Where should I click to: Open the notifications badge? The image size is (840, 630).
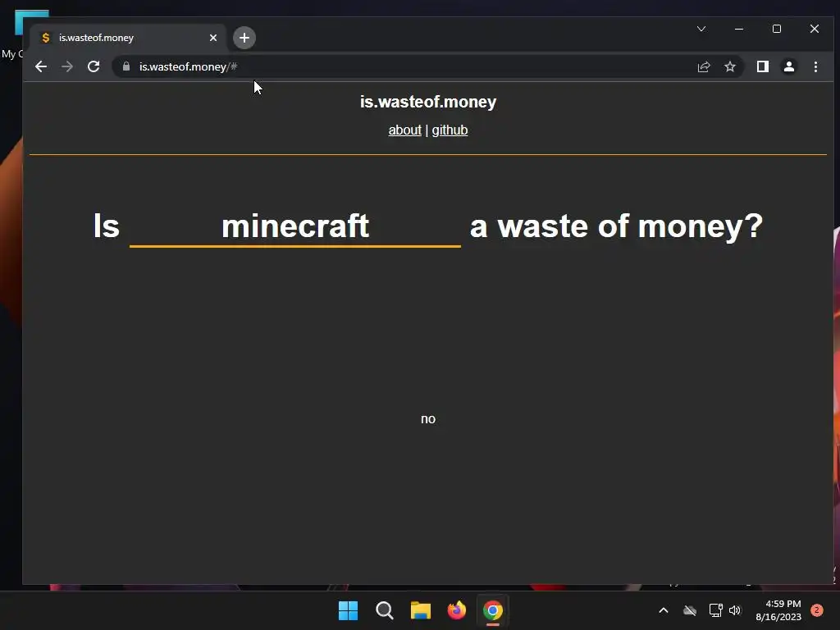click(x=817, y=610)
